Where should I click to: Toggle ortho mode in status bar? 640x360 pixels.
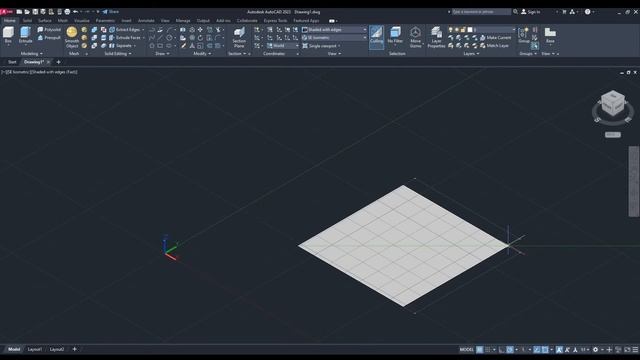502,349
